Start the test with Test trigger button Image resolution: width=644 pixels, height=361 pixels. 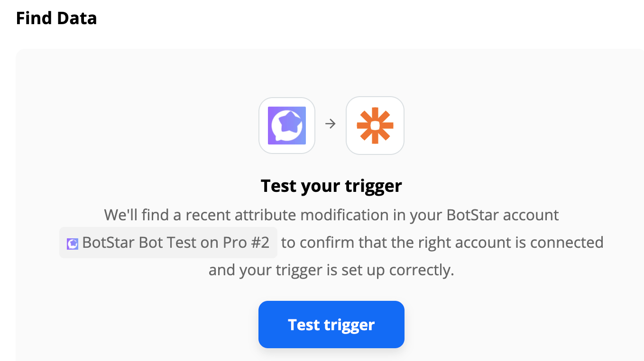click(x=331, y=325)
